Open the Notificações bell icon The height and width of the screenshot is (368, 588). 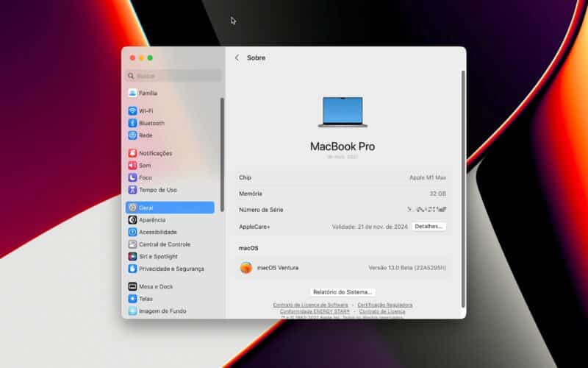132,153
